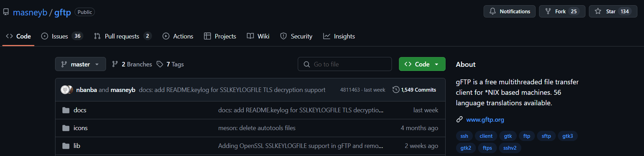Click the icons folder icon
Screen dimensions: 644x156
click(x=66, y=128)
